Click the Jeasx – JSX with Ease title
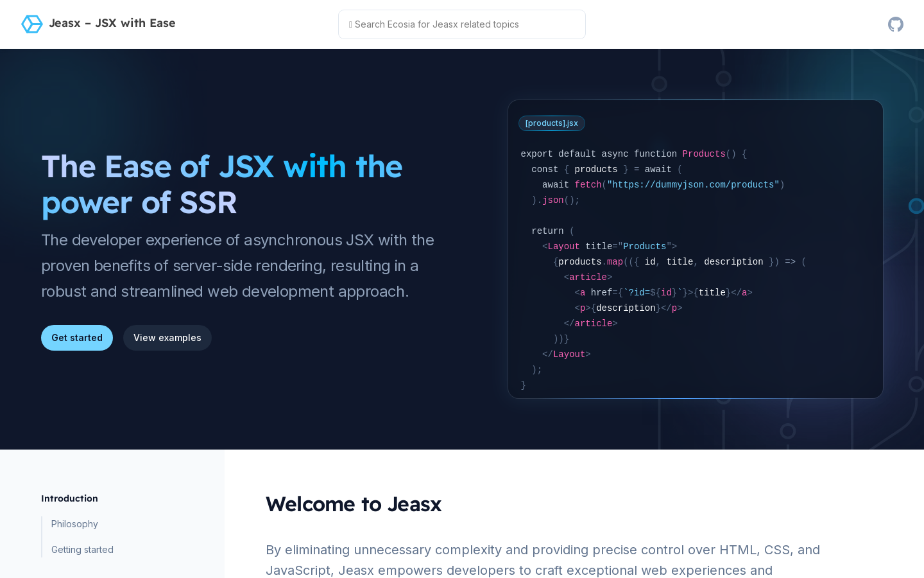The height and width of the screenshot is (578, 924). 112,23
